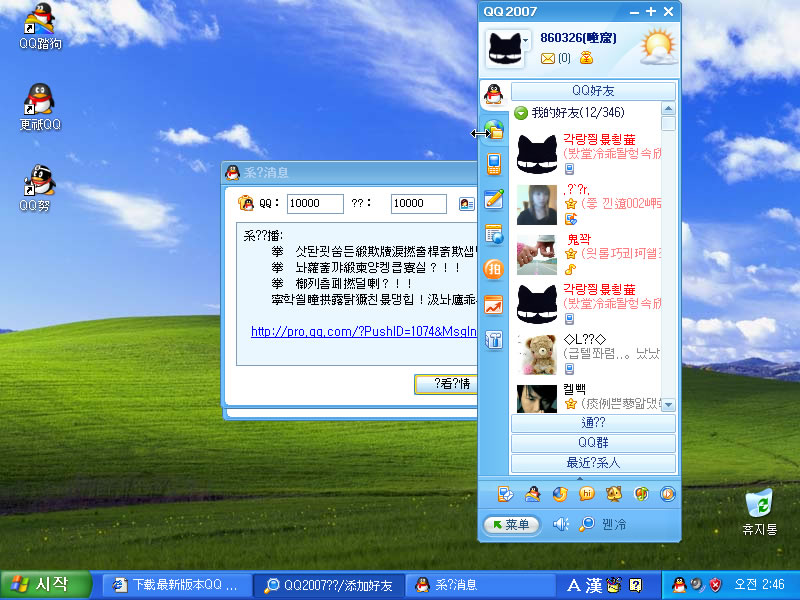Click the penguin icon left of QQ field
The height and width of the screenshot is (600, 800).
[246, 203]
